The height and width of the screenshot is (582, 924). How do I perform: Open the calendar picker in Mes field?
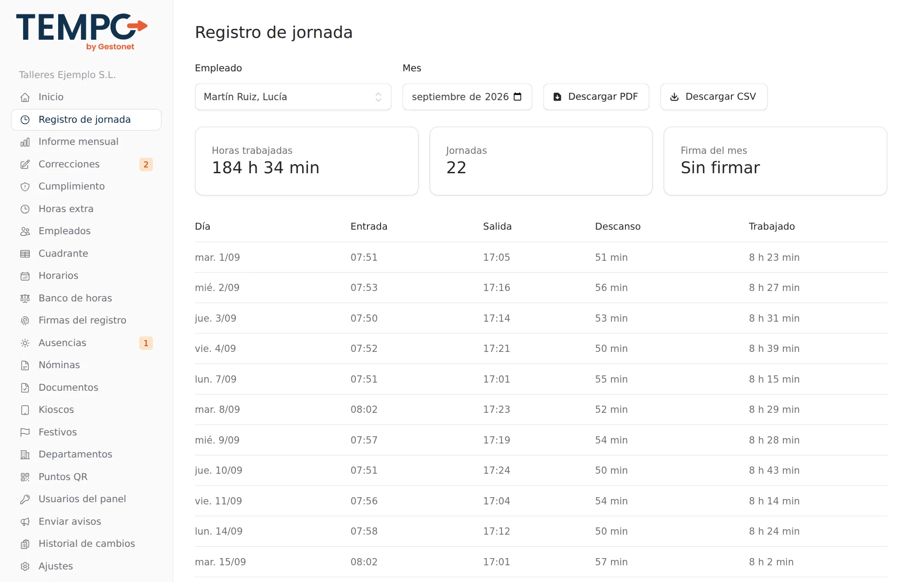point(518,97)
